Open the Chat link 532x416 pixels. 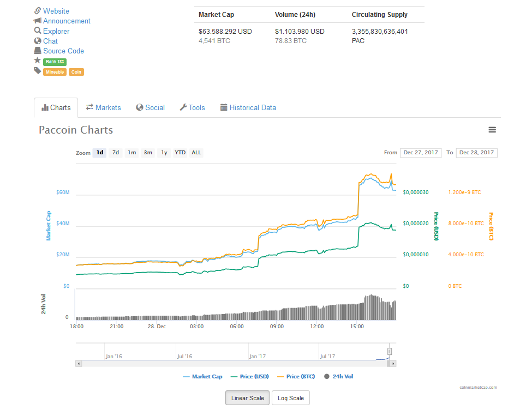50,41
